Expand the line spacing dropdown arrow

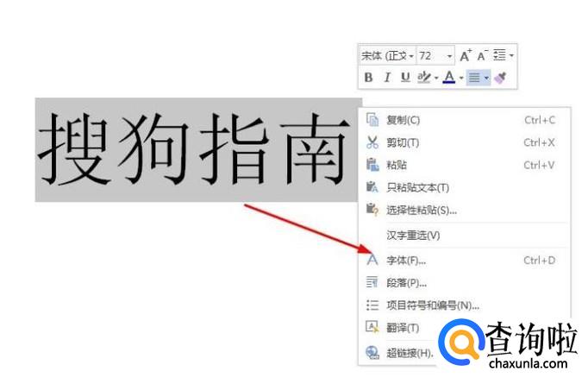[511, 56]
